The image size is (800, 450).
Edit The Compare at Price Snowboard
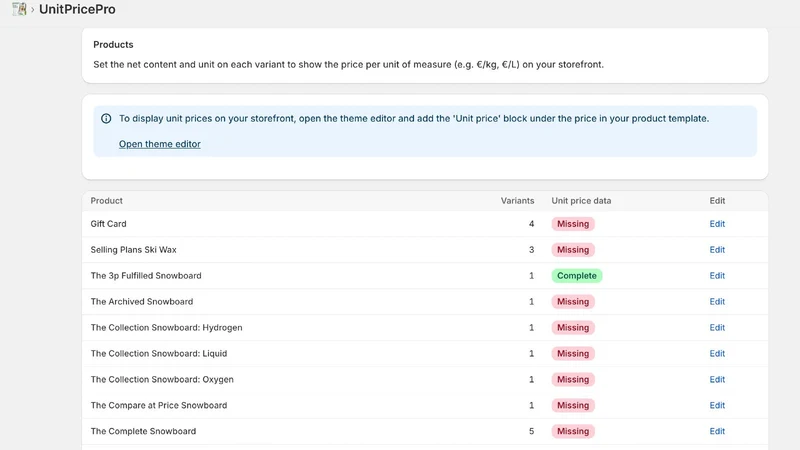717,405
